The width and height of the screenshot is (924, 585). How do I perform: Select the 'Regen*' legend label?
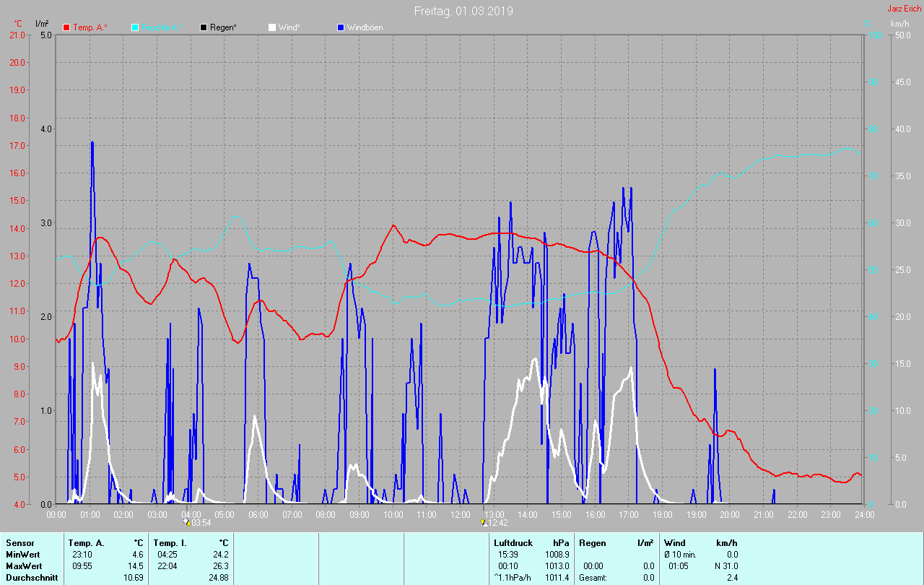coord(224,27)
